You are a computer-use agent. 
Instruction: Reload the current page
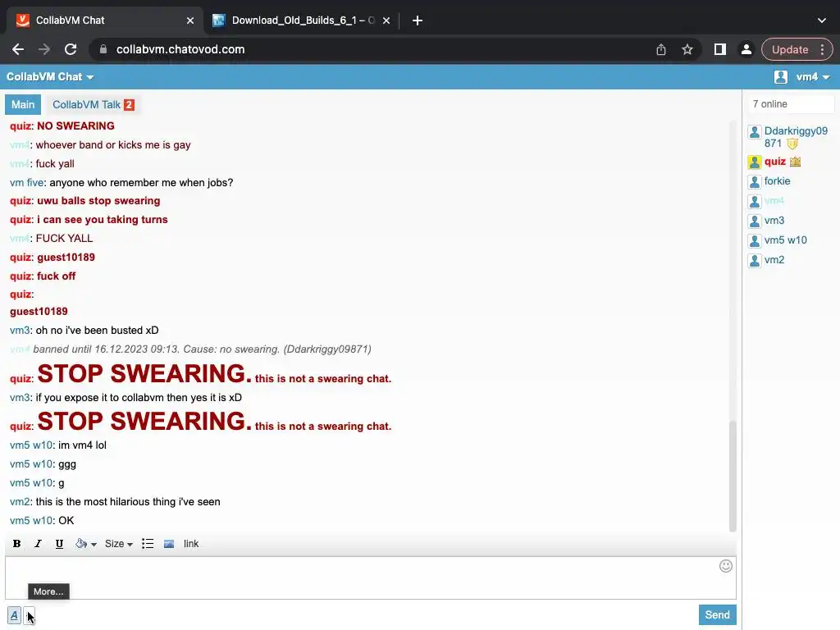[71, 49]
